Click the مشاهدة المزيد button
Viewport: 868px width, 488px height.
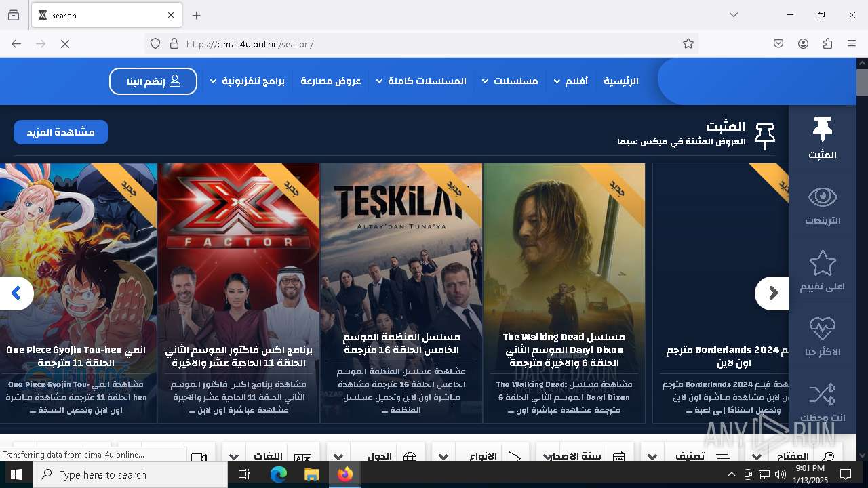click(61, 132)
